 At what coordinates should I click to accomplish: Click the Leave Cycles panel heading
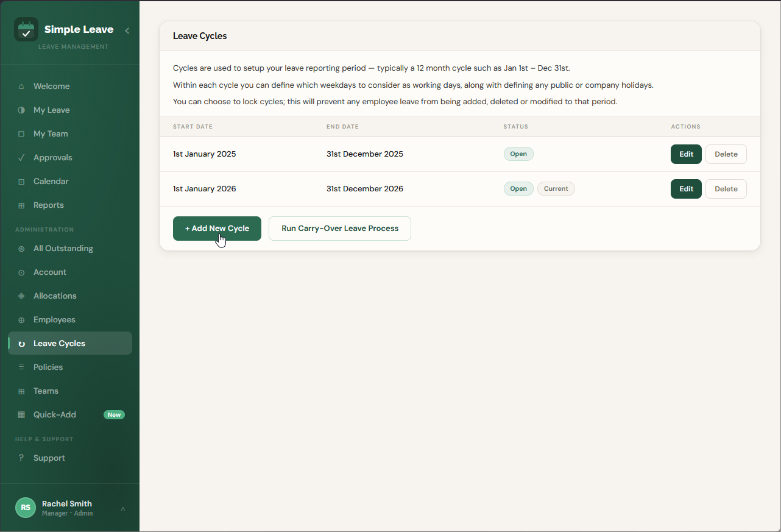tap(200, 36)
